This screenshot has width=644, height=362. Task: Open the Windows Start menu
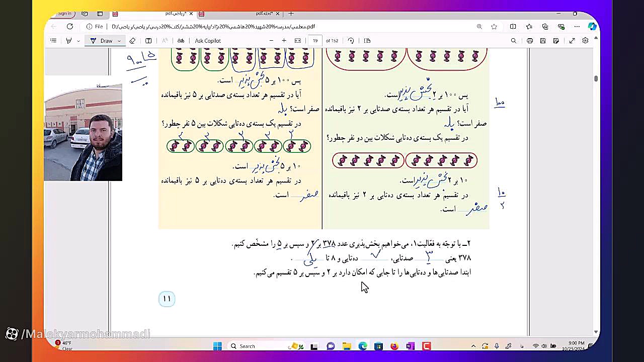pos(217,346)
